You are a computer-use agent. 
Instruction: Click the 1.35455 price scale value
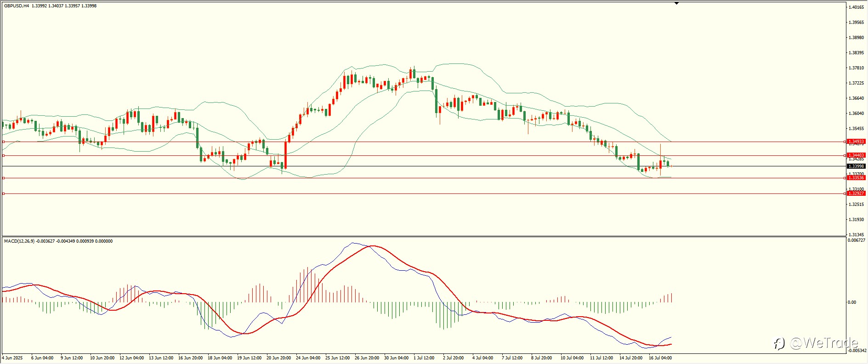[x=857, y=129]
